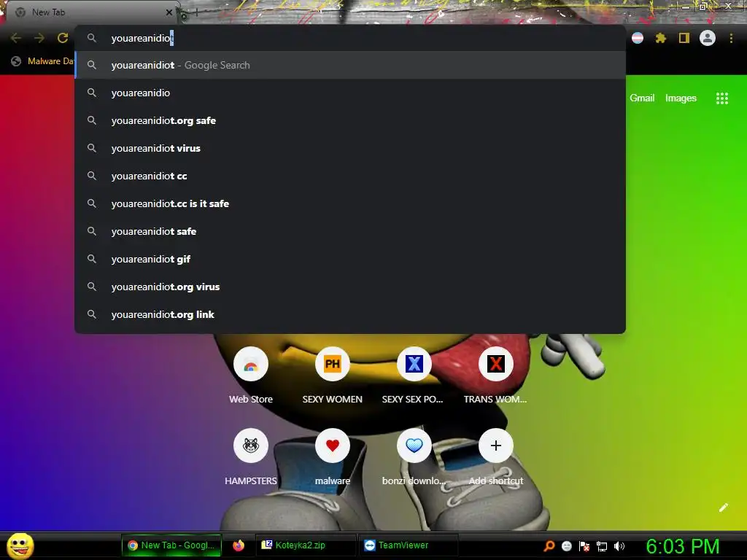Switch to Koteyka2.zip taskbar window
The height and width of the screenshot is (560, 747).
[306, 545]
